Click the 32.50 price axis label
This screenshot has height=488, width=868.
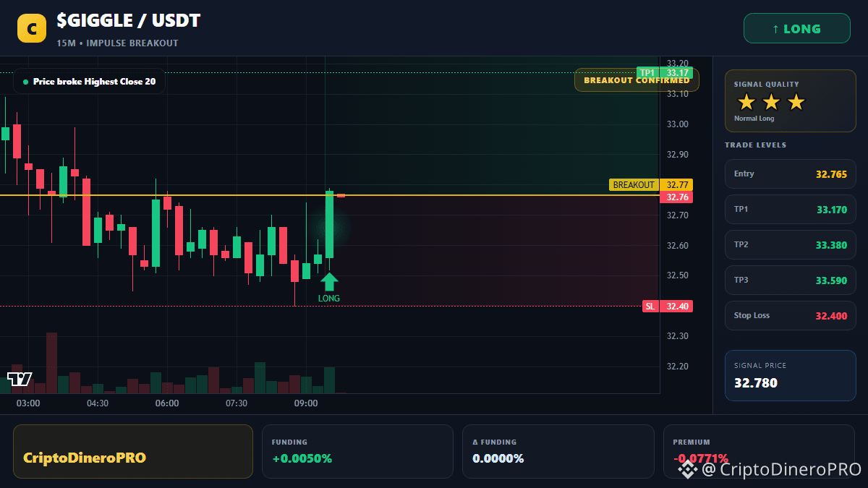pos(678,275)
